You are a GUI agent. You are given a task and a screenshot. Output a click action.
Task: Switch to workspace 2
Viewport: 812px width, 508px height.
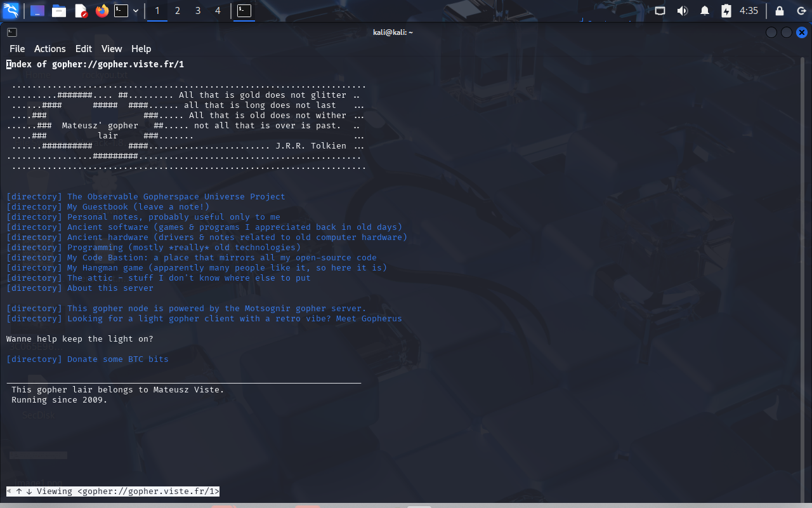pyautogui.click(x=178, y=11)
